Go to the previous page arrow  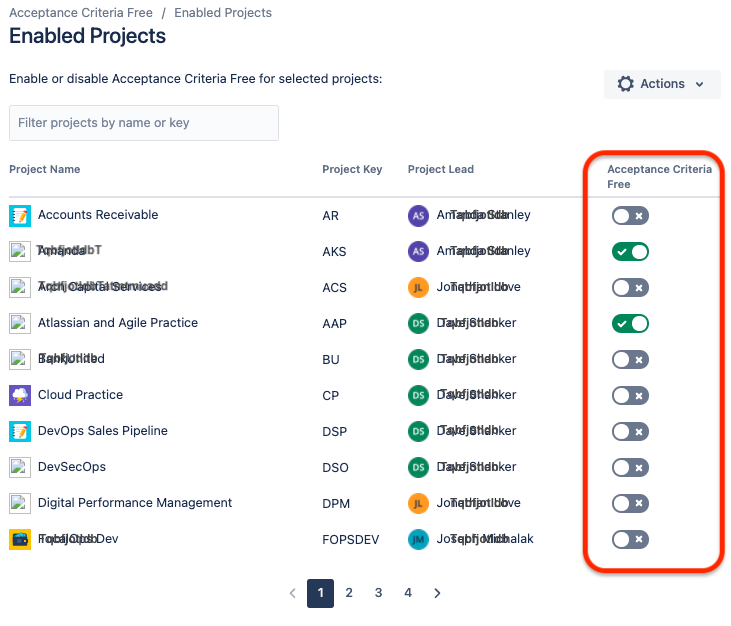click(292, 593)
